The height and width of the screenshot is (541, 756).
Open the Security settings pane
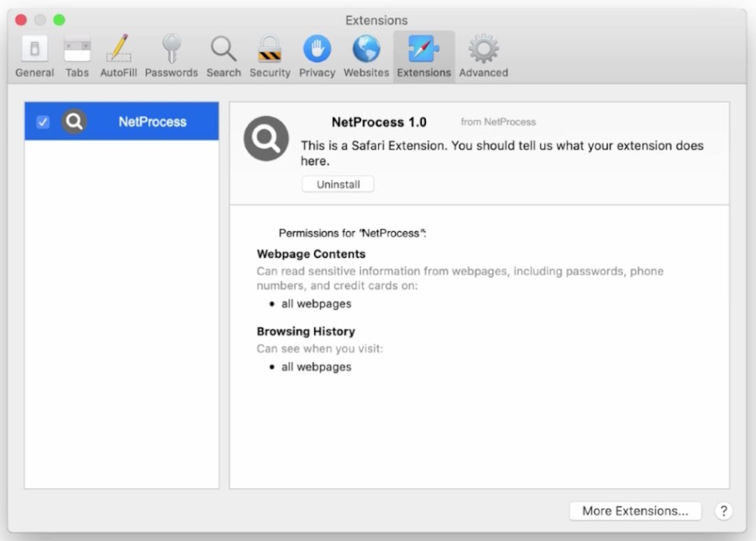[x=270, y=50]
